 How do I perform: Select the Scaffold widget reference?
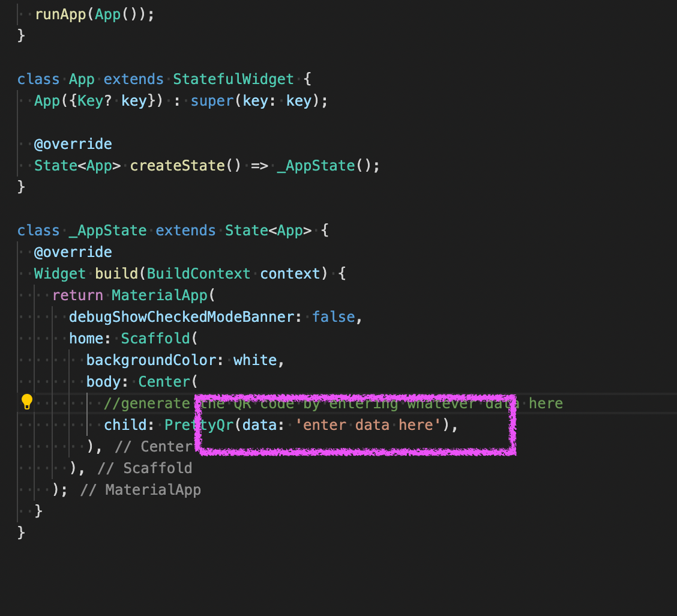coord(155,338)
